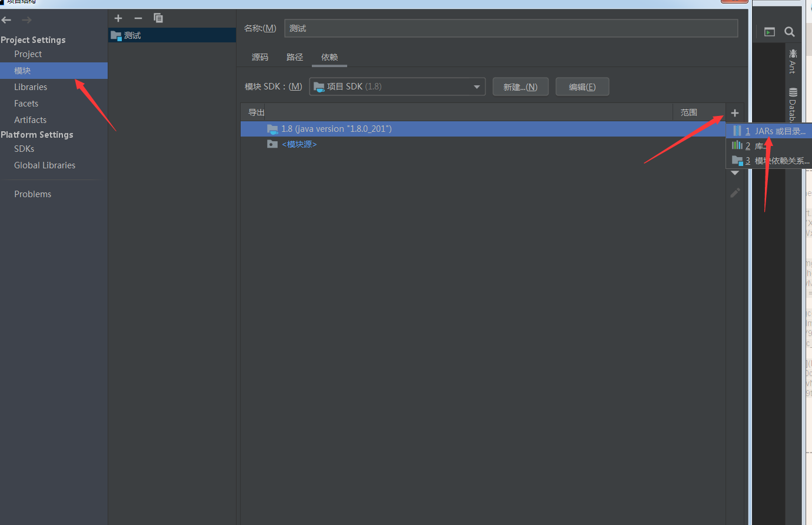Open the 模块 SDK dropdown

point(397,87)
